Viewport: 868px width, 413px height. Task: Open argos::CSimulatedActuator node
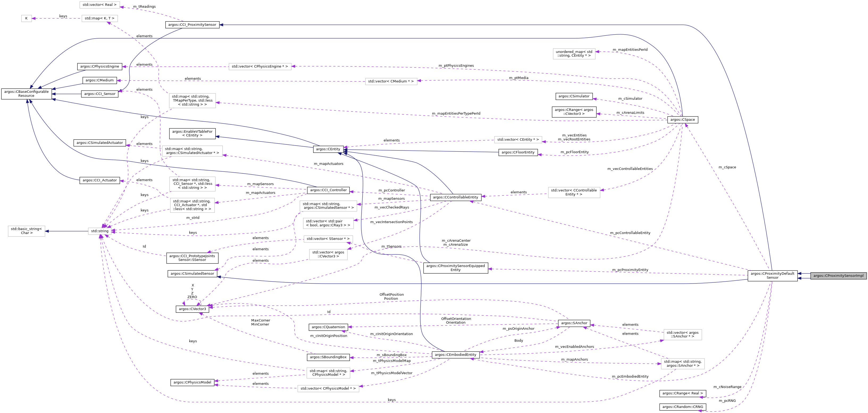[x=100, y=143]
